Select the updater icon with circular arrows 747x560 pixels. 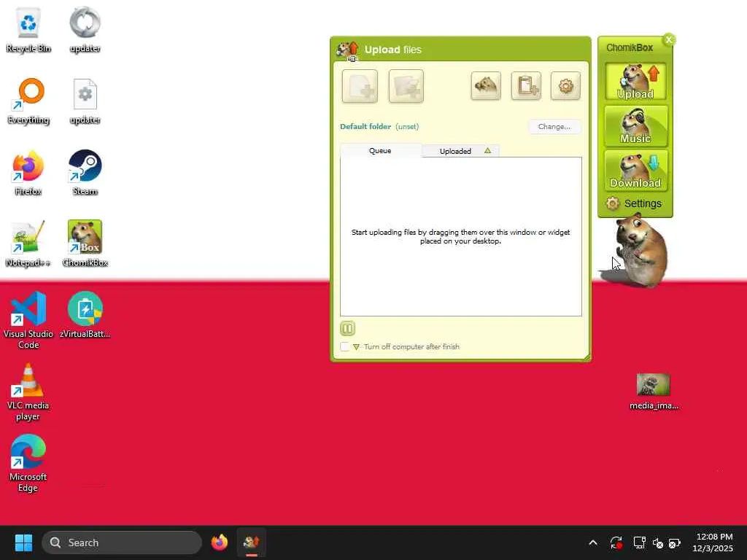click(85, 29)
